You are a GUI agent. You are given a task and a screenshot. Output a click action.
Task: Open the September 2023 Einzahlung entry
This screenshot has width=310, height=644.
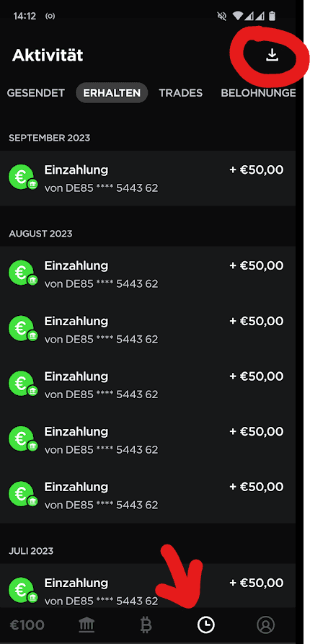(148, 178)
